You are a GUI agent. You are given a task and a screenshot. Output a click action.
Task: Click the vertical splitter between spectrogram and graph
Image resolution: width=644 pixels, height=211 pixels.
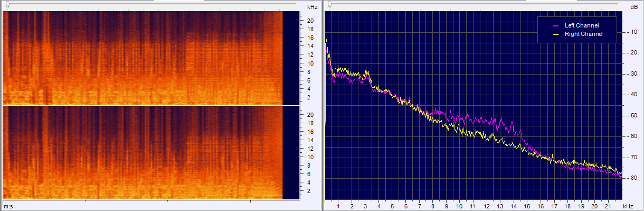click(x=322, y=106)
